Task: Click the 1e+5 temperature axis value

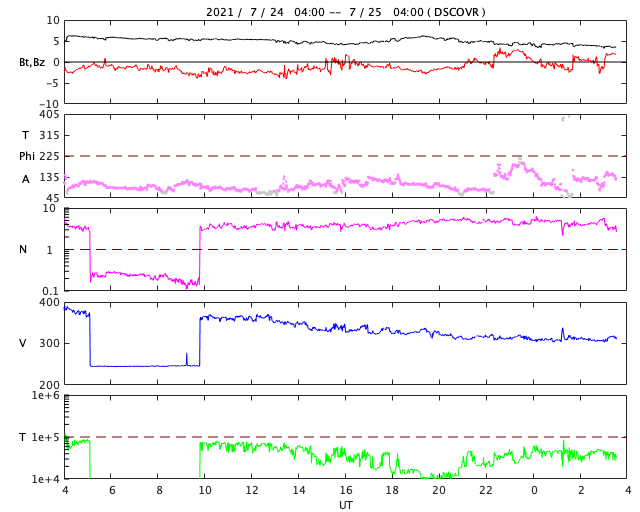Action: click(x=46, y=438)
